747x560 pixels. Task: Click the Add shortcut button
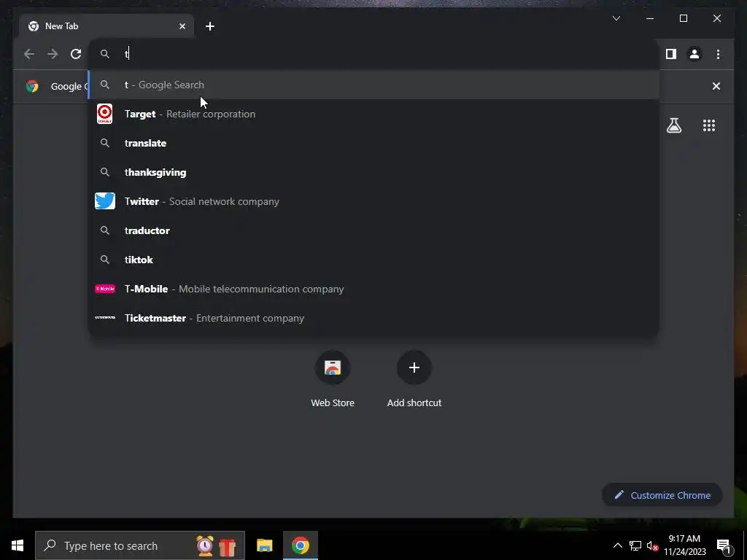[414, 379]
